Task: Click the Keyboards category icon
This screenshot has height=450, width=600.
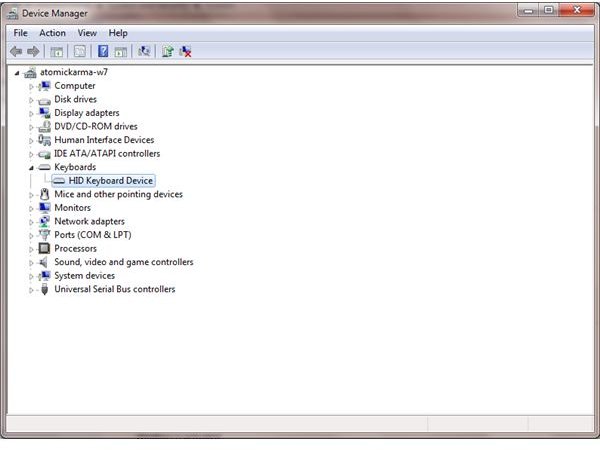Action: (x=44, y=167)
